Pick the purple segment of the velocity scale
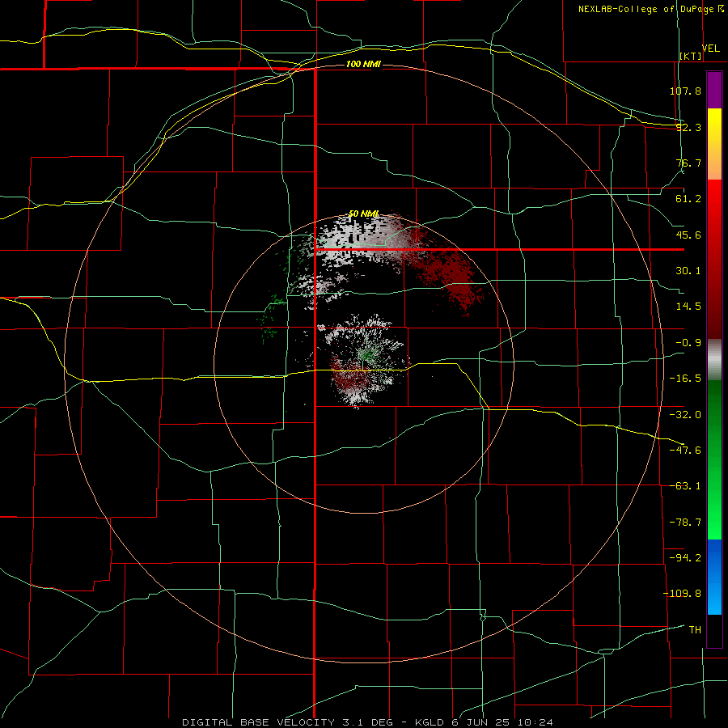 [714, 90]
